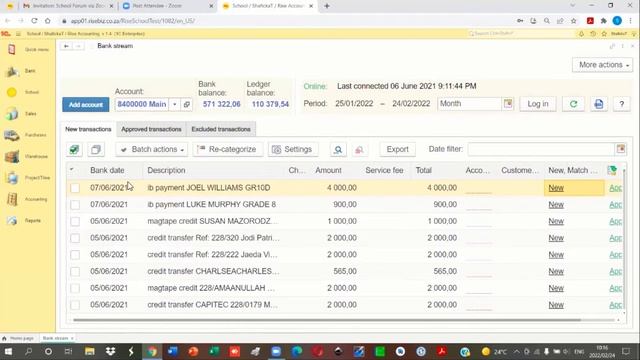Click the history clock icon in top bar

click(593, 34)
